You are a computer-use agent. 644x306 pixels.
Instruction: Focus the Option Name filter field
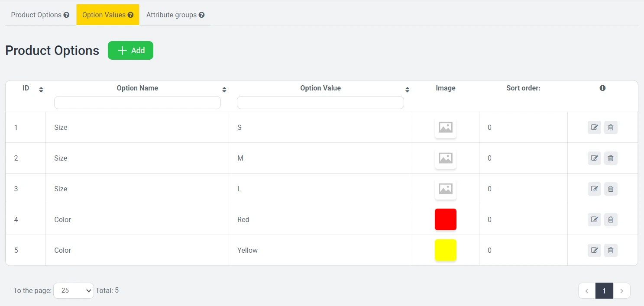point(137,103)
